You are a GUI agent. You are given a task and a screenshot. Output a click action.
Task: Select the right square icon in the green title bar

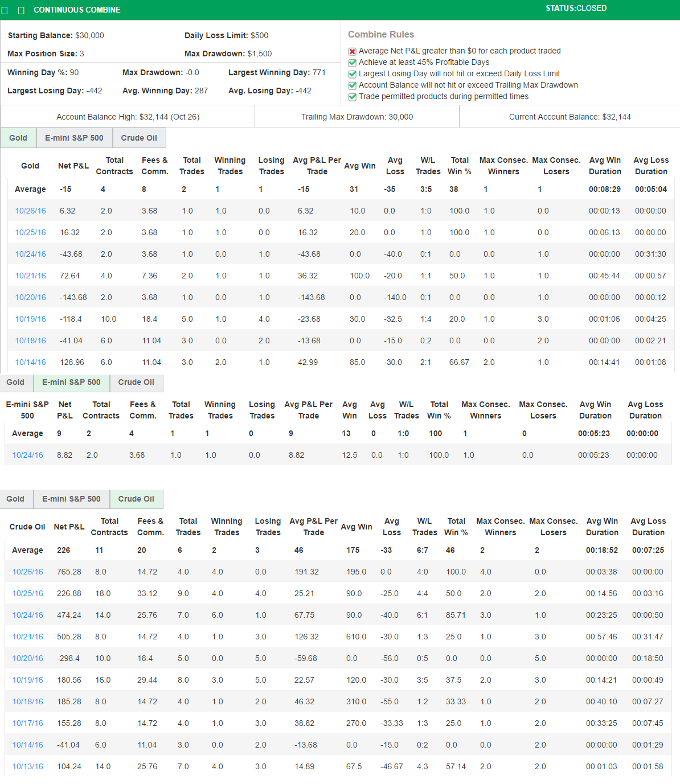pos(21,9)
